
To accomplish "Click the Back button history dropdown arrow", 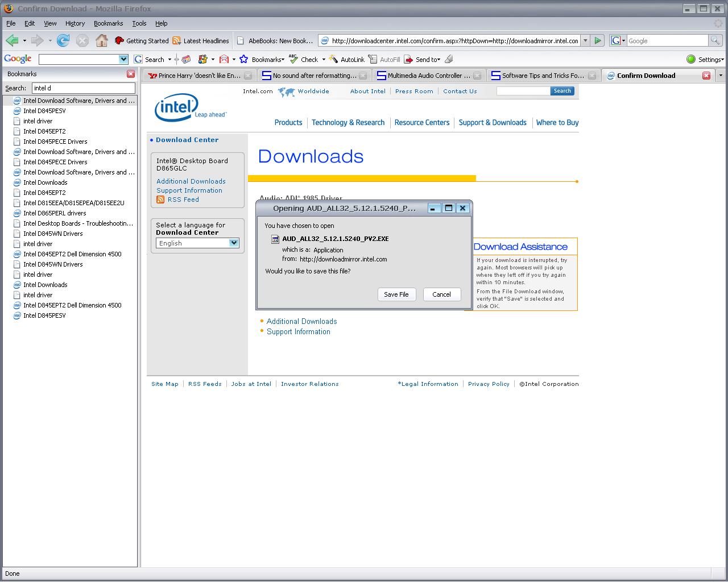I will tap(24, 41).
